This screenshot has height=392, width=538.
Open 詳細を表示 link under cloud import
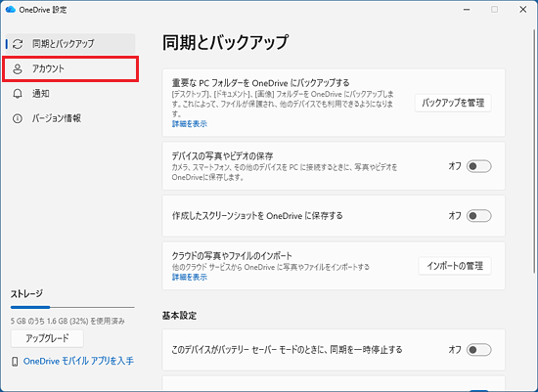190,277
